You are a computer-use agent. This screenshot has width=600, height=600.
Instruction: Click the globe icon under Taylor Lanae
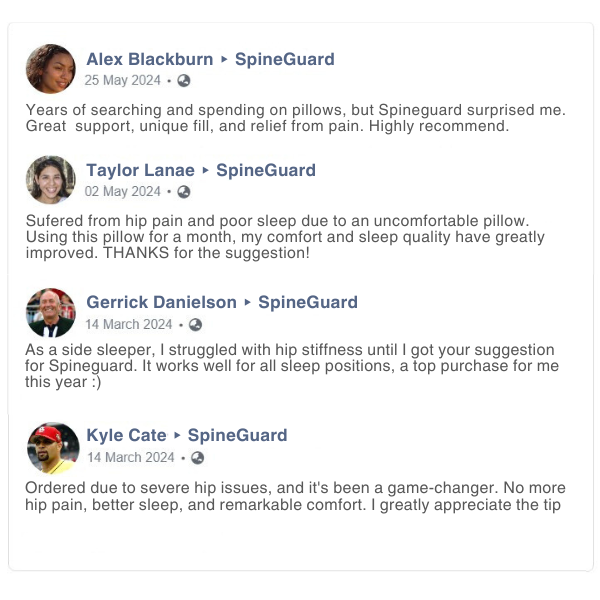point(184,192)
